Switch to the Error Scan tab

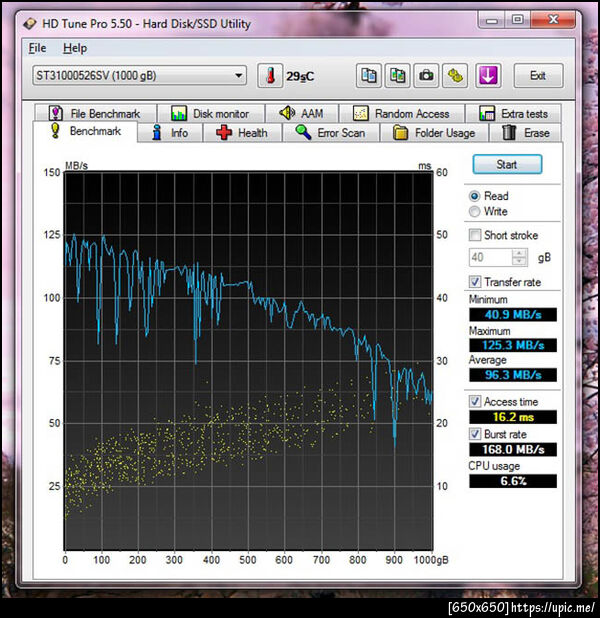pos(331,133)
